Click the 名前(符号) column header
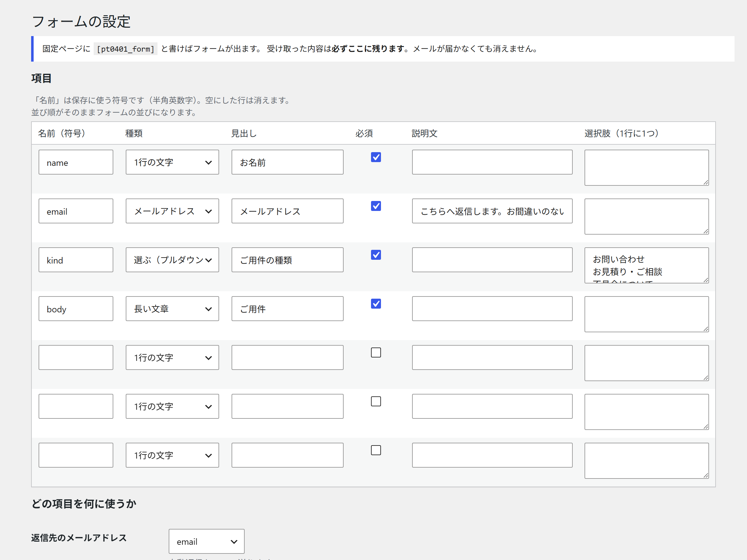Screen dimensions: 747x560 [62, 133]
